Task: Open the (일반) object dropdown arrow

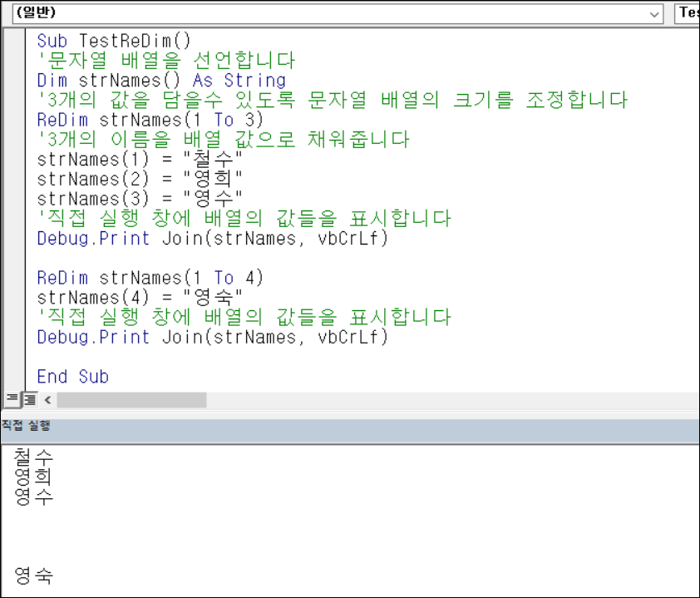Action: [654, 14]
